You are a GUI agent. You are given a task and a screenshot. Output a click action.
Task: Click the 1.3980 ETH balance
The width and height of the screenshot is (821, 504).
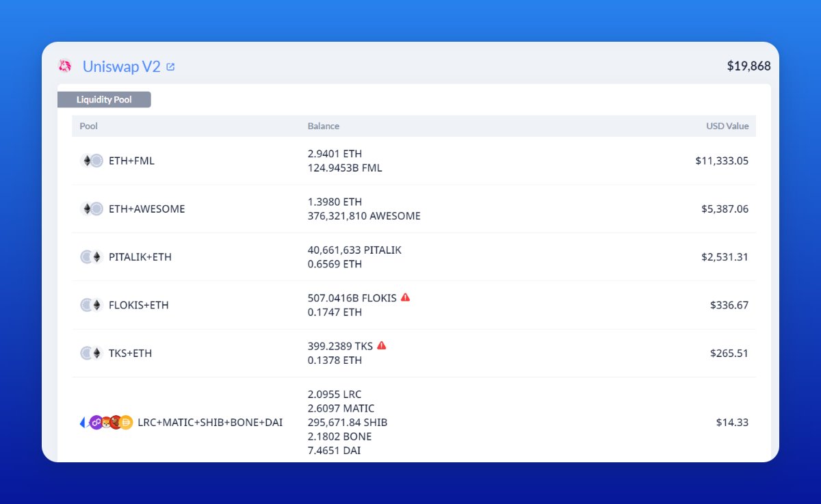click(x=335, y=202)
